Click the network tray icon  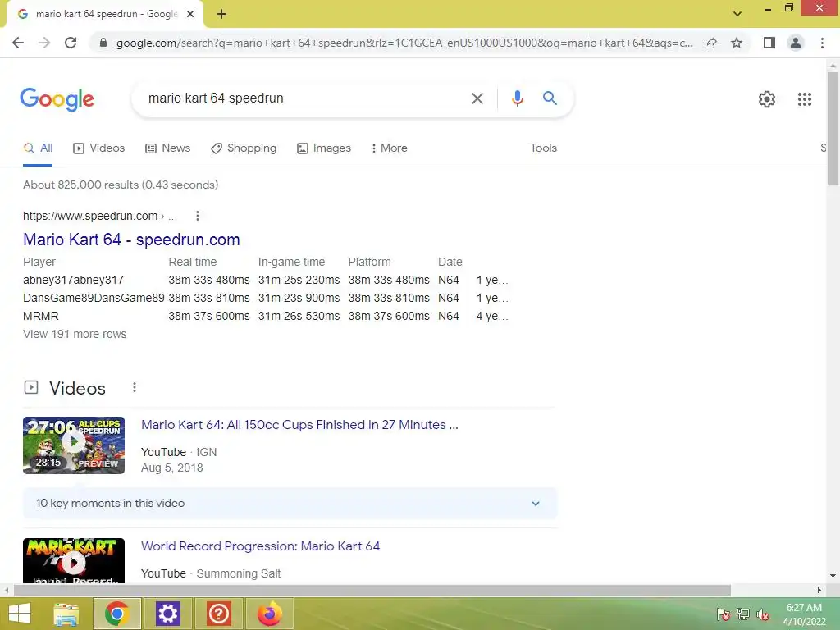pos(743,614)
